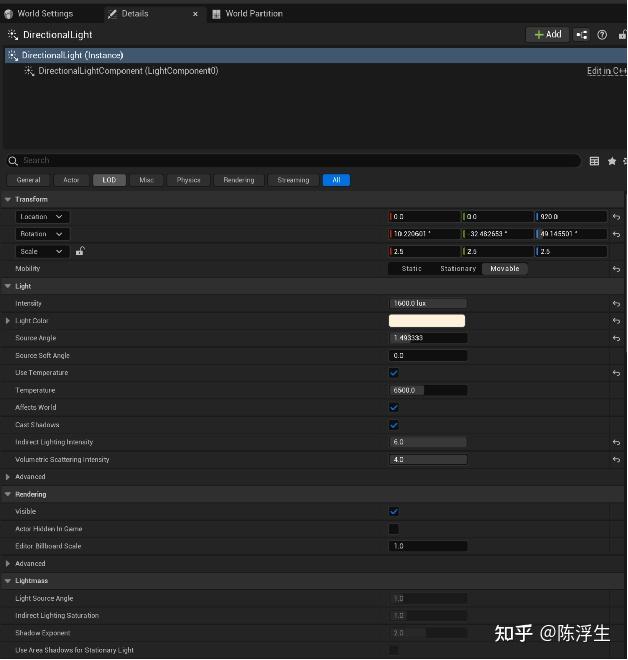Select the Physics filter category

(188, 180)
